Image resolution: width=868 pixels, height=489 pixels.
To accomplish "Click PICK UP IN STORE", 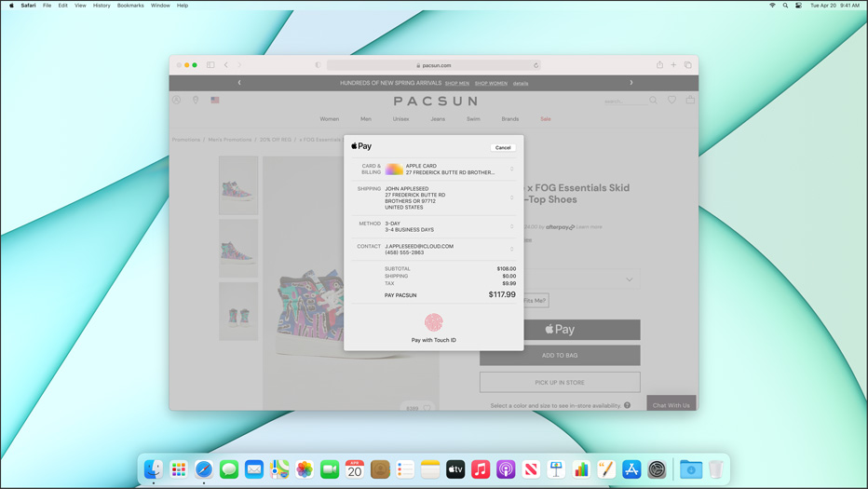I will click(560, 383).
